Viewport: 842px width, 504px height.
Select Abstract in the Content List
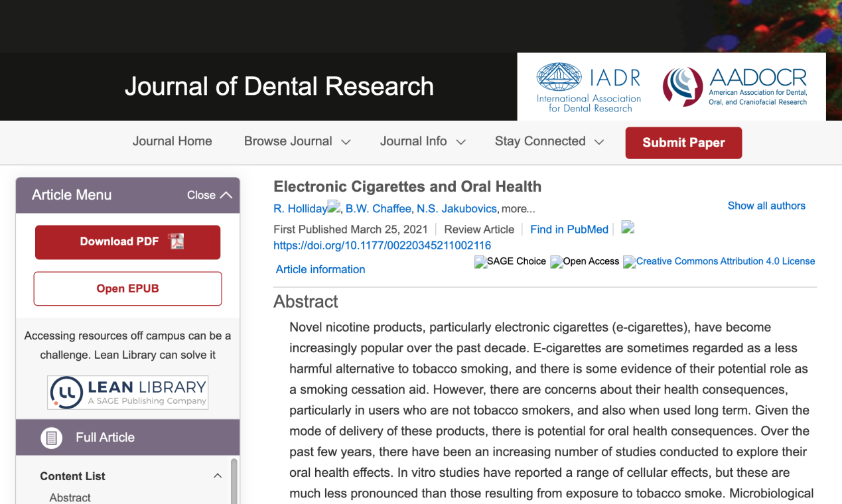70,497
